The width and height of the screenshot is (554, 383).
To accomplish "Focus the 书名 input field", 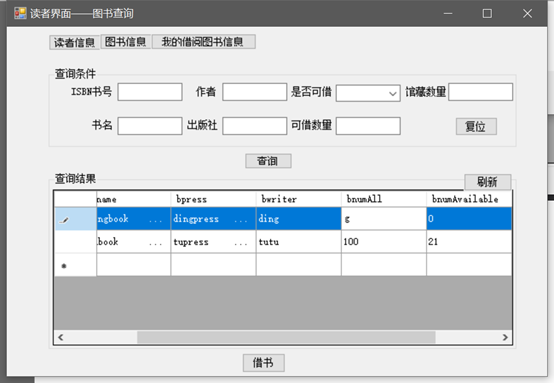I will pyautogui.click(x=150, y=126).
